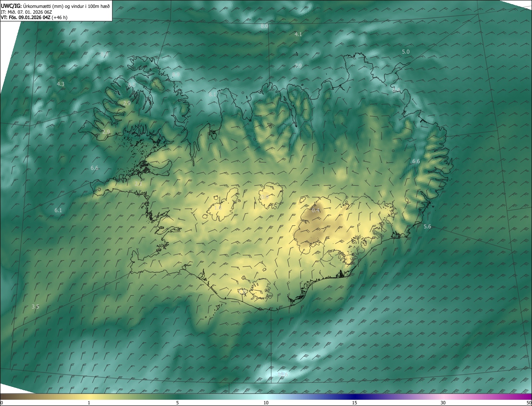Click the pink colour band above 30
This screenshot has width=532, height=406.
tap(443, 397)
